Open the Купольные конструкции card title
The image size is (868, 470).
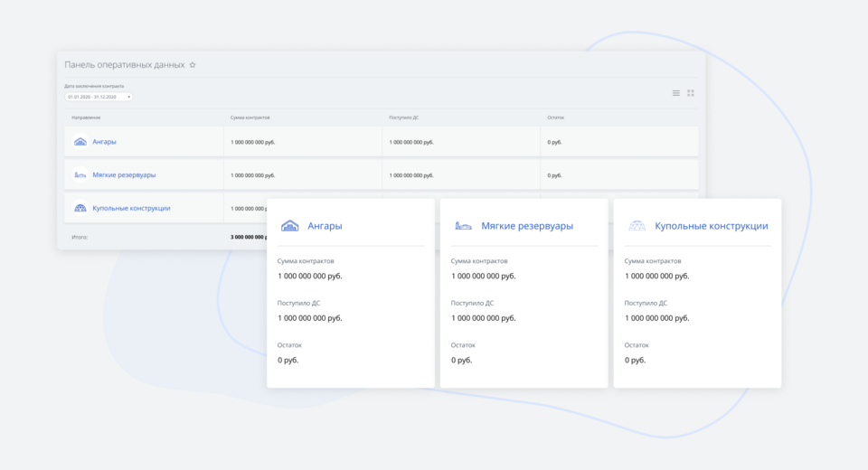(712, 226)
